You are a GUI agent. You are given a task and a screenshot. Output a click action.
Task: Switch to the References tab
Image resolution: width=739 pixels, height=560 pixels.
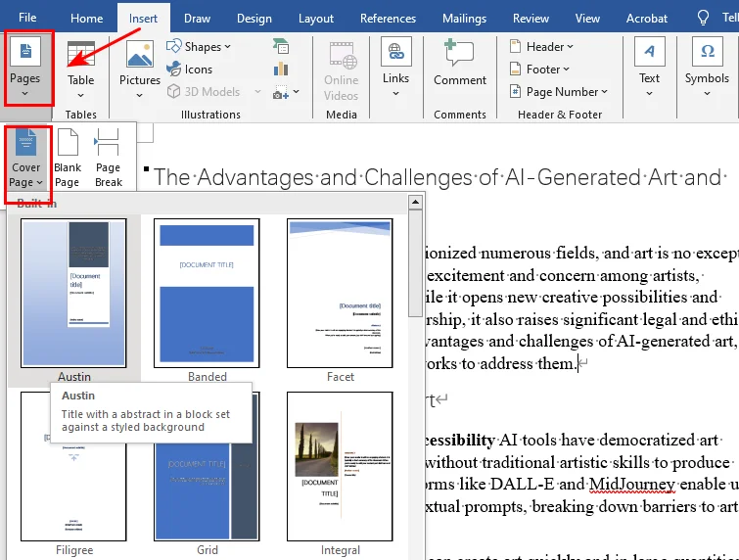pyautogui.click(x=388, y=19)
